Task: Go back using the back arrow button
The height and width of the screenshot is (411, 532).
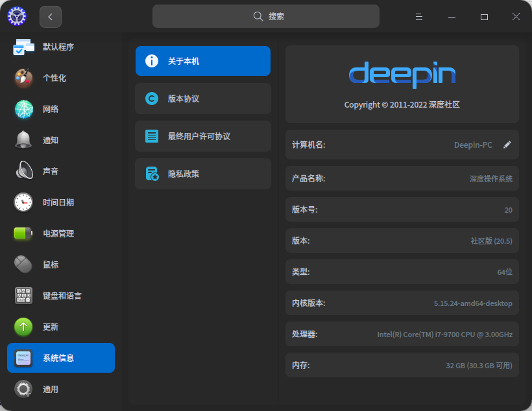Action: pyautogui.click(x=51, y=17)
